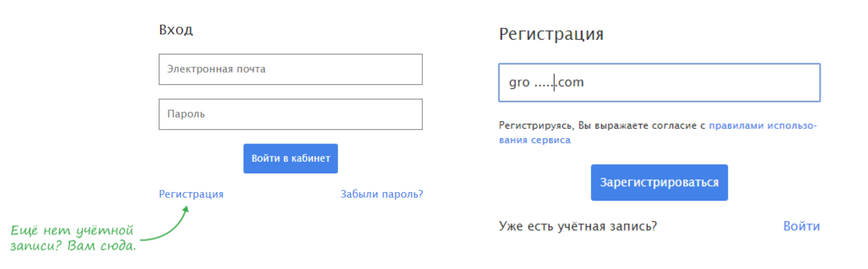Viewport: 868px width, 269px height.
Task: Focus the registration email input field
Action: [659, 82]
